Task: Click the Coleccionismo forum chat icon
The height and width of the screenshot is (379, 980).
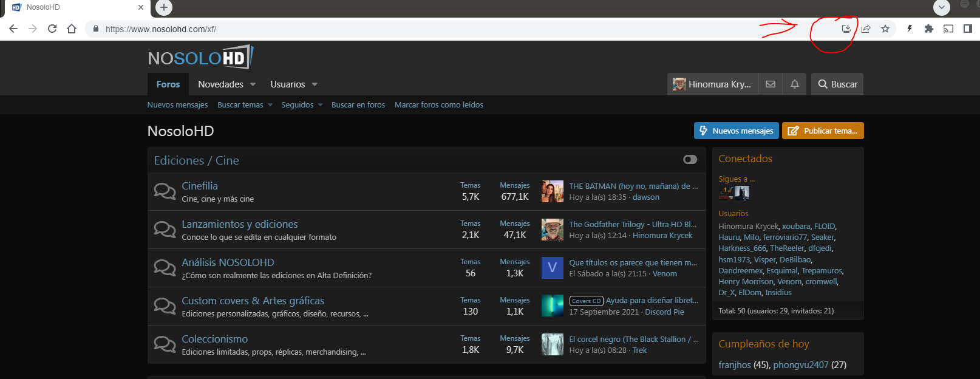Action: tap(165, 344)
